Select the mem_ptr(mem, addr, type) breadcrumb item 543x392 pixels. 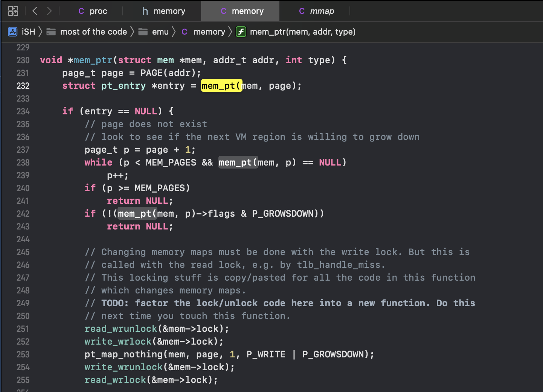[303, 32]
